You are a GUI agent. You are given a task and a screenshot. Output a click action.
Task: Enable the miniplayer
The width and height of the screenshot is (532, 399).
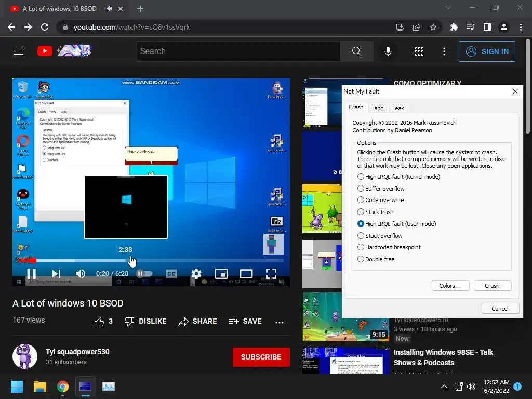point(221,273)
